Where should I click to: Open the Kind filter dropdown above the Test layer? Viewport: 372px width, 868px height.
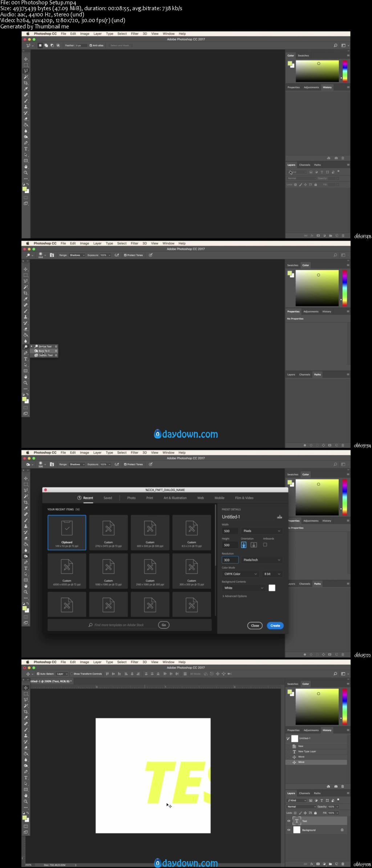coord(297,800)
